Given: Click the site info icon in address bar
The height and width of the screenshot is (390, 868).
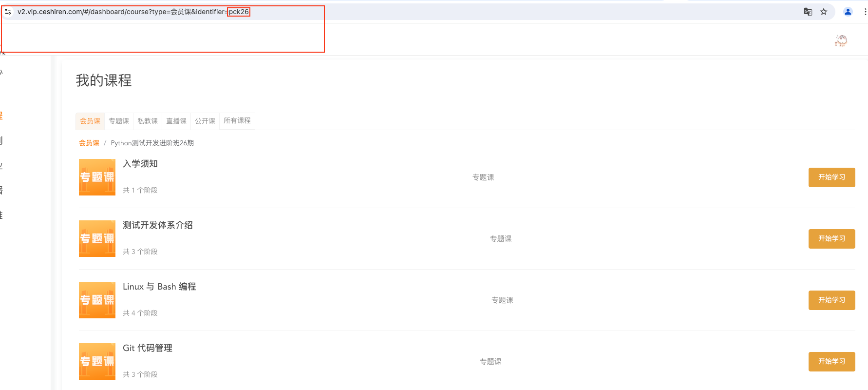Looking at the screenshot, I should tap(8, 12).
